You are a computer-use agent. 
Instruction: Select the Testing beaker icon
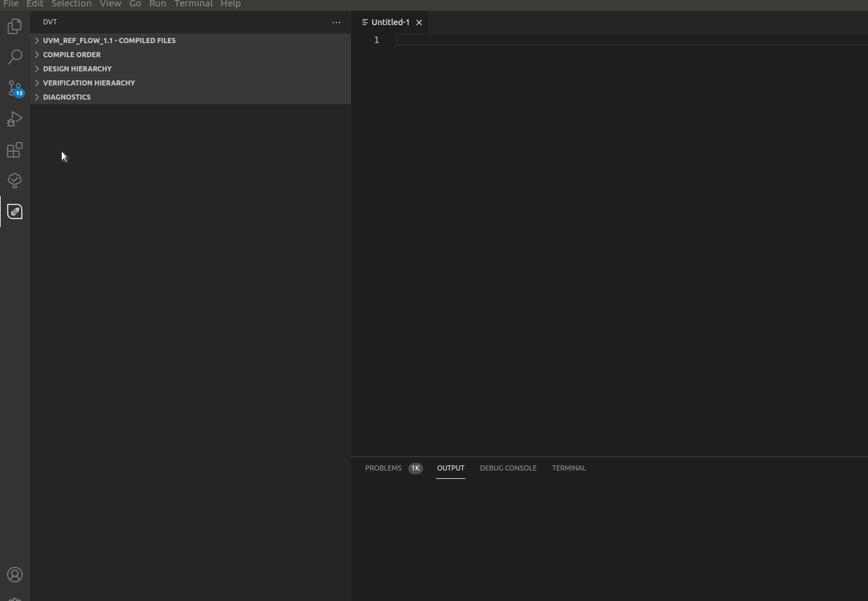pyautogui.click(x=14, y=181)
